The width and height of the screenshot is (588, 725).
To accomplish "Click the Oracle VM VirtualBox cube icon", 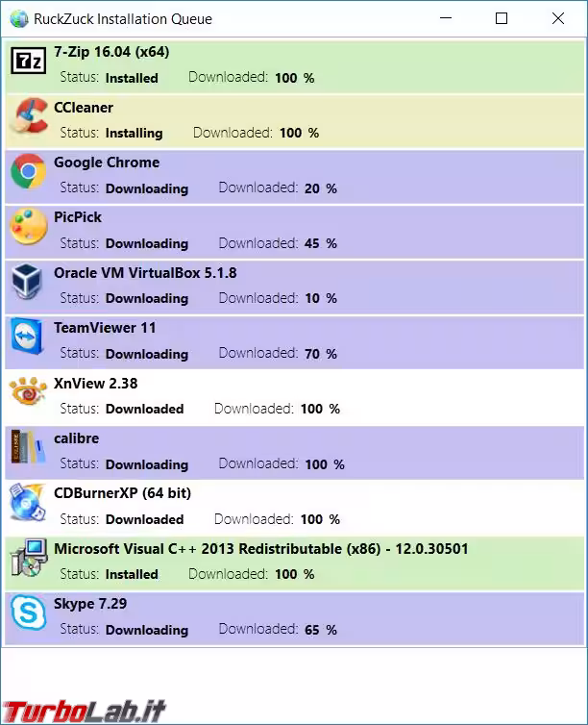I will pos(27,282).
